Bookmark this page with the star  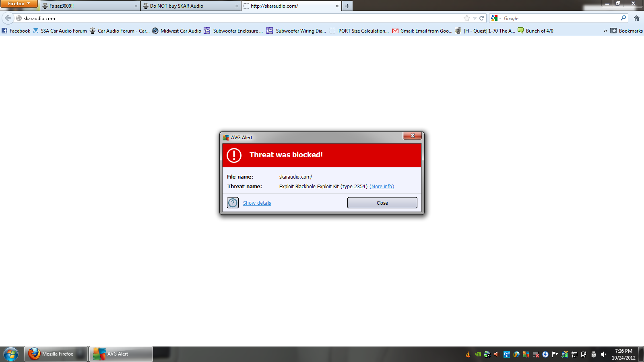coord(467,18)
